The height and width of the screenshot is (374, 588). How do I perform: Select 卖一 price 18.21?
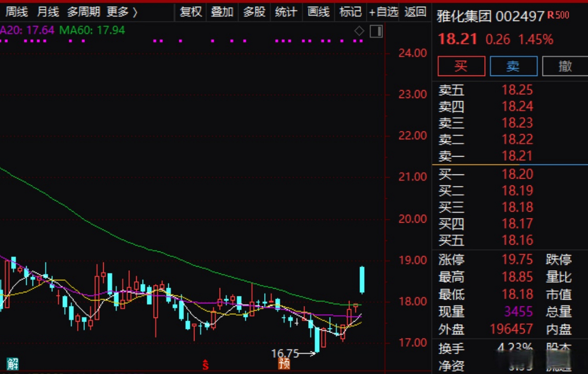517,156
